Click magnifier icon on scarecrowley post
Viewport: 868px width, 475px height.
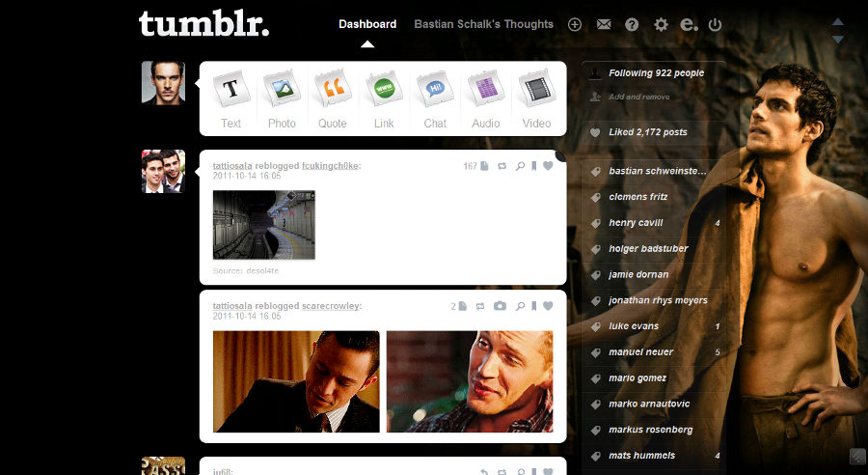coord(520,306)
